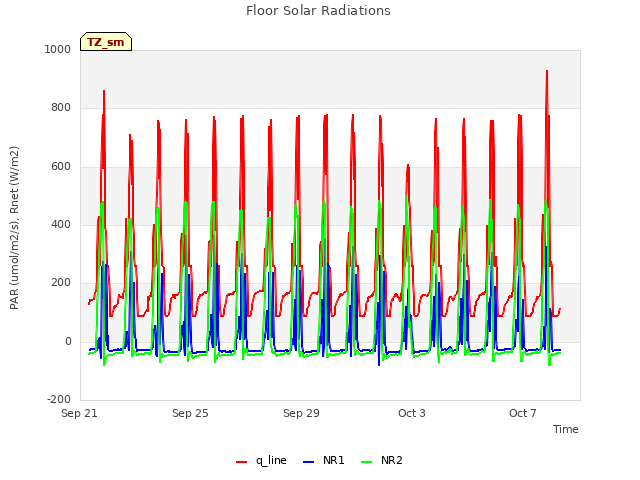Viewport: 640px width, 480px height.
Task: Click the 400 y-axis tick label
Action: tap(61, 224)
